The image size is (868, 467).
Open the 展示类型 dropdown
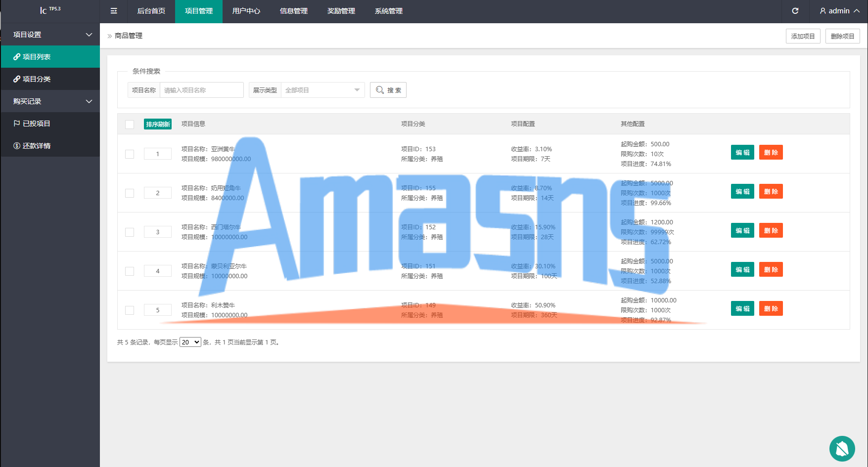click(x=322, y=90)
